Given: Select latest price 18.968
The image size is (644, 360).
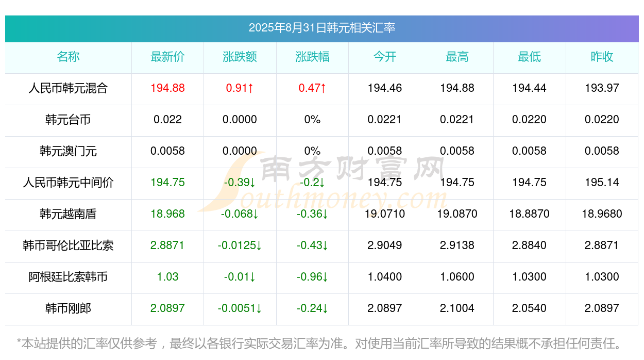Looking at the screenshot, I should point(167,214).
